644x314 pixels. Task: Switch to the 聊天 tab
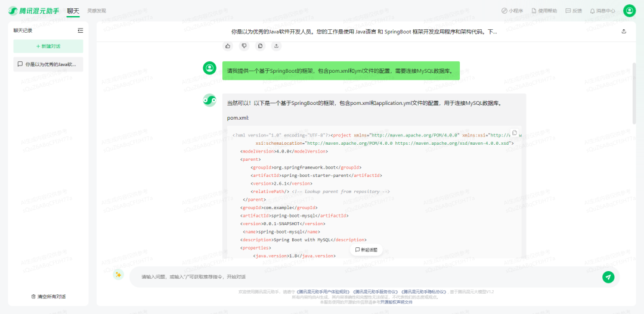coord(73,11)
